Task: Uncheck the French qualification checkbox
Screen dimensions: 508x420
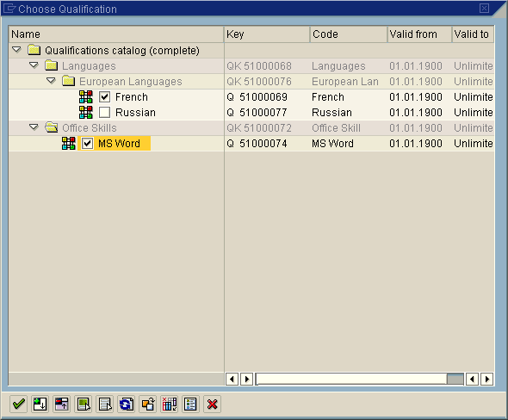Action: pos(105,96)
